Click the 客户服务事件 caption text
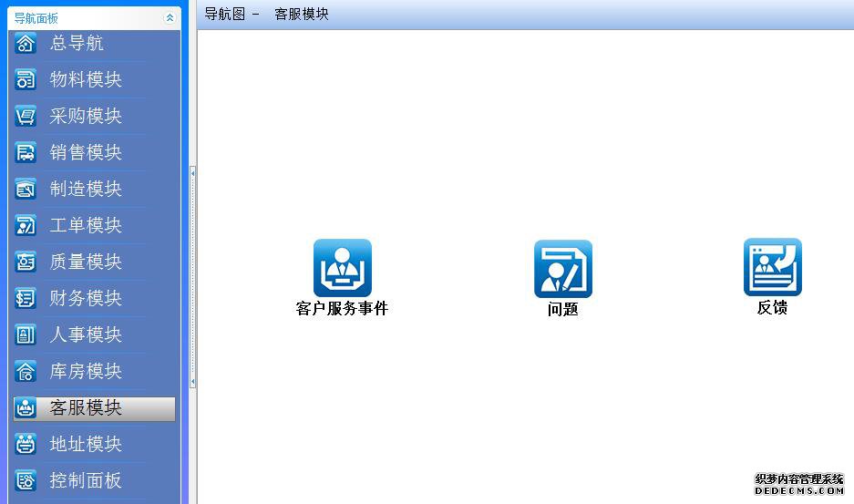Image resolution: width=854 pixels, height=504 pixels. 342,309
